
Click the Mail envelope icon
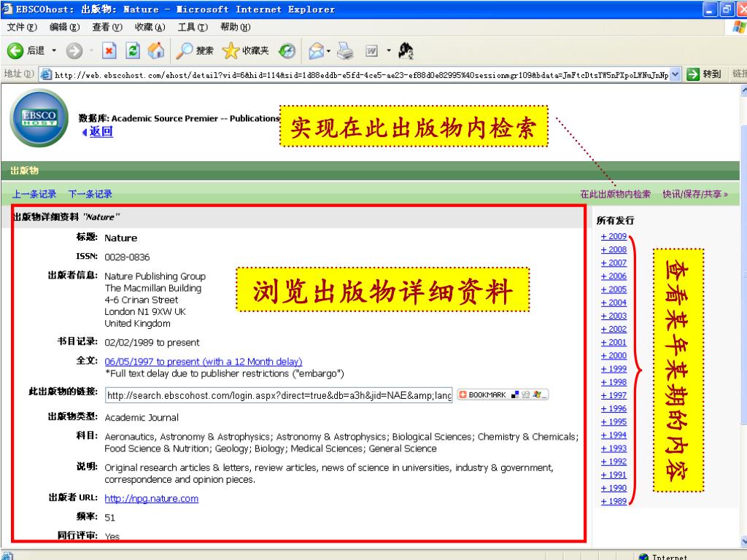316,50
